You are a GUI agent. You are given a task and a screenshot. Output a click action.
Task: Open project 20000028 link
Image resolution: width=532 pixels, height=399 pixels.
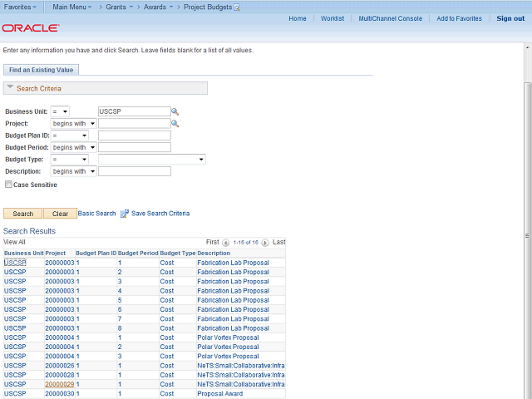click(60, 375)
